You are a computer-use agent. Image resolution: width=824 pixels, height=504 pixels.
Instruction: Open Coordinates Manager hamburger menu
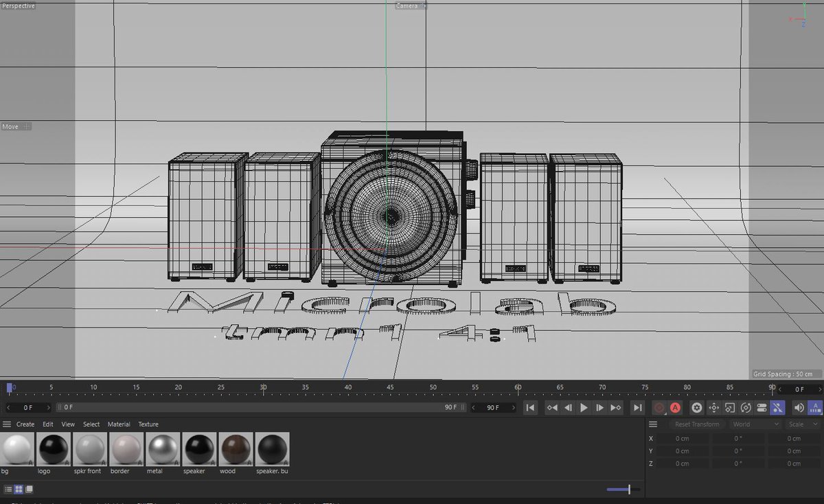[653, 424]
